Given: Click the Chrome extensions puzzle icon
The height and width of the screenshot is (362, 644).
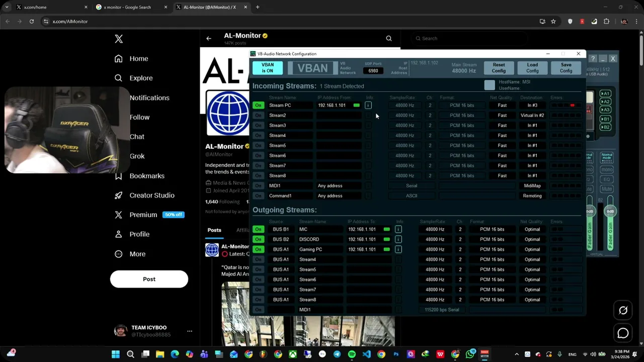Looking at the screenshot, I should tap(606, 21).
